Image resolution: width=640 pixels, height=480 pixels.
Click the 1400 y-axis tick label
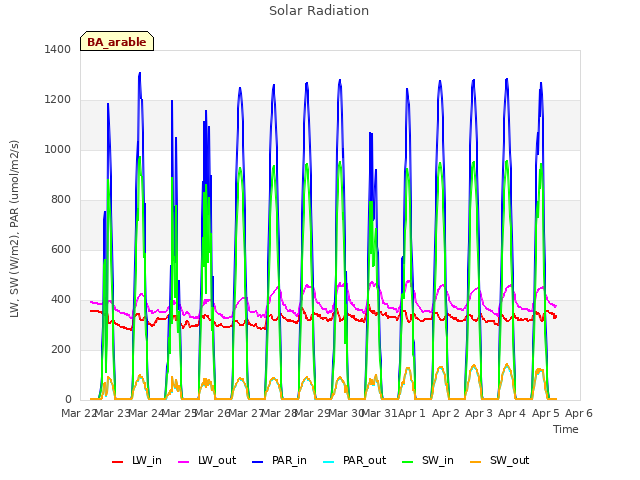pyautogui.click(x=58, y=49)
